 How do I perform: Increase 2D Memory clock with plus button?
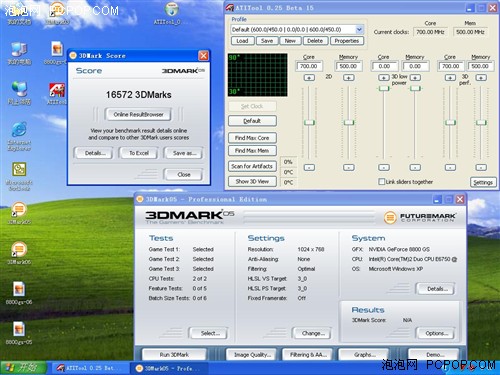coord(349,78)
